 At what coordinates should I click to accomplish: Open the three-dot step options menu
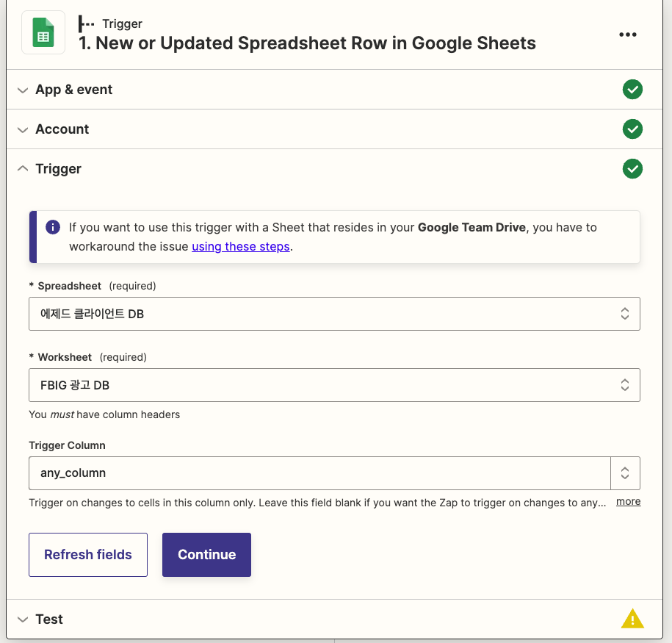pyautogui.click(x=627, y=35)
